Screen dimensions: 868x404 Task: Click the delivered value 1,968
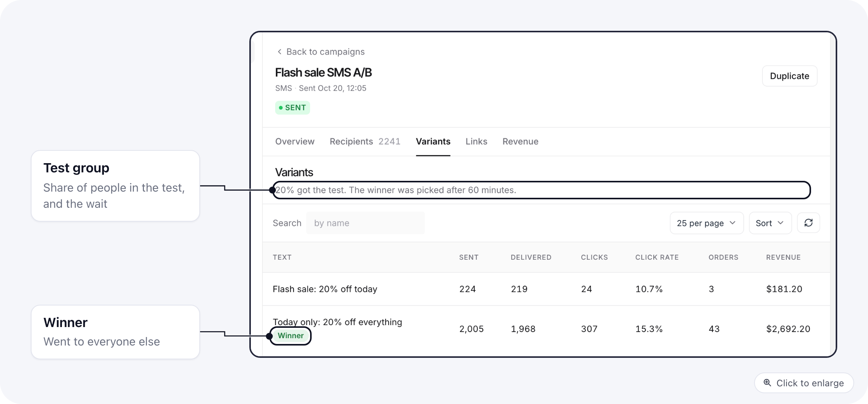(523, 329)
